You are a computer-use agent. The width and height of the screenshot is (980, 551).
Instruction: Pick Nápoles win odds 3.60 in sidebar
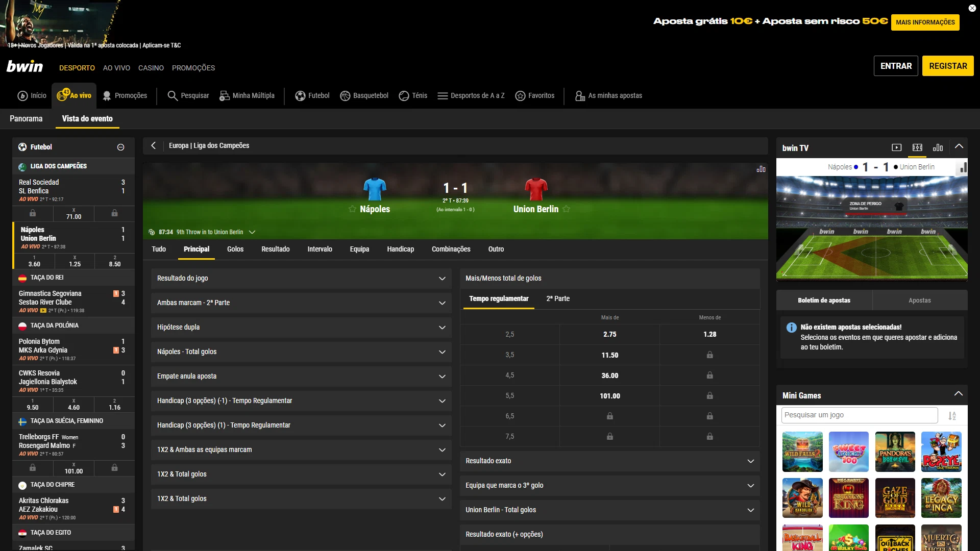click(34, 261)
